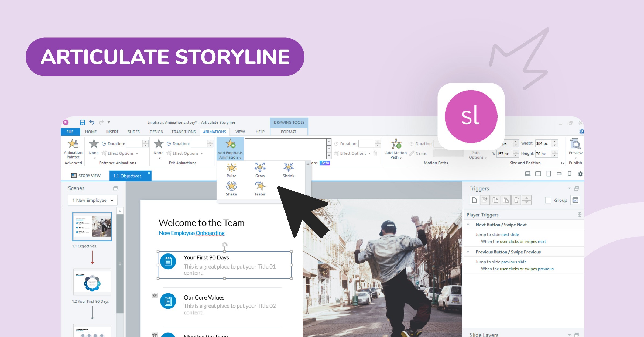Viewport: 644px width, 337px height.
Task: Open the Size and Position dialog launcher
Action: 563,163
